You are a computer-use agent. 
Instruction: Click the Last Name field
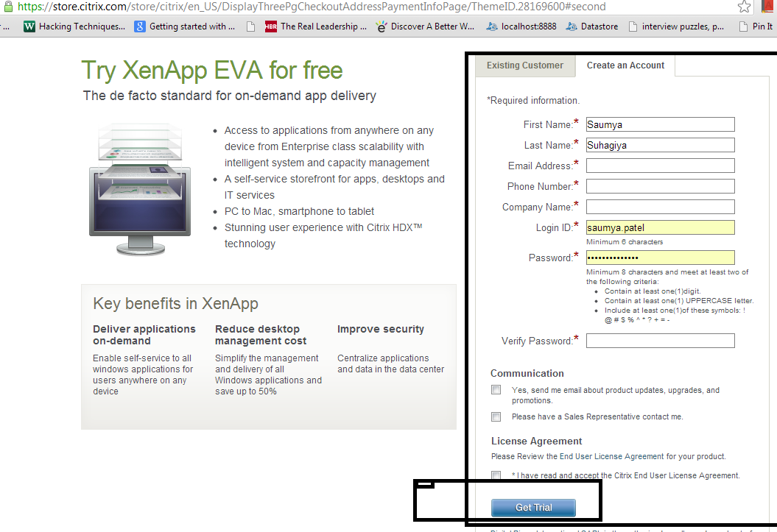pos(660,145)
